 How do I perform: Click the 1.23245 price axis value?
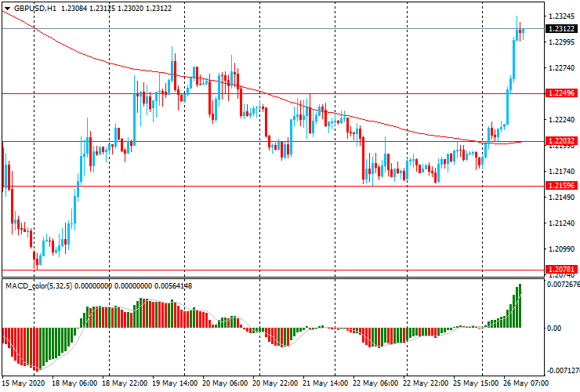(562, 16)
